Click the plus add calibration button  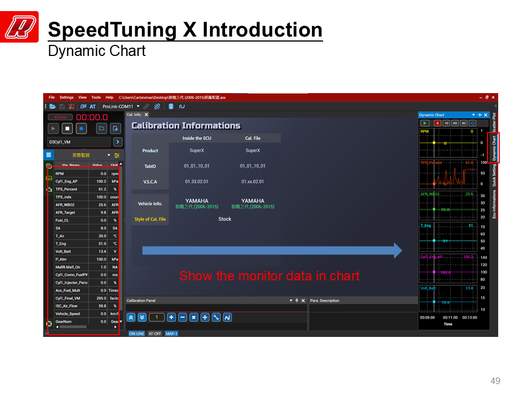tap(171, 318)
